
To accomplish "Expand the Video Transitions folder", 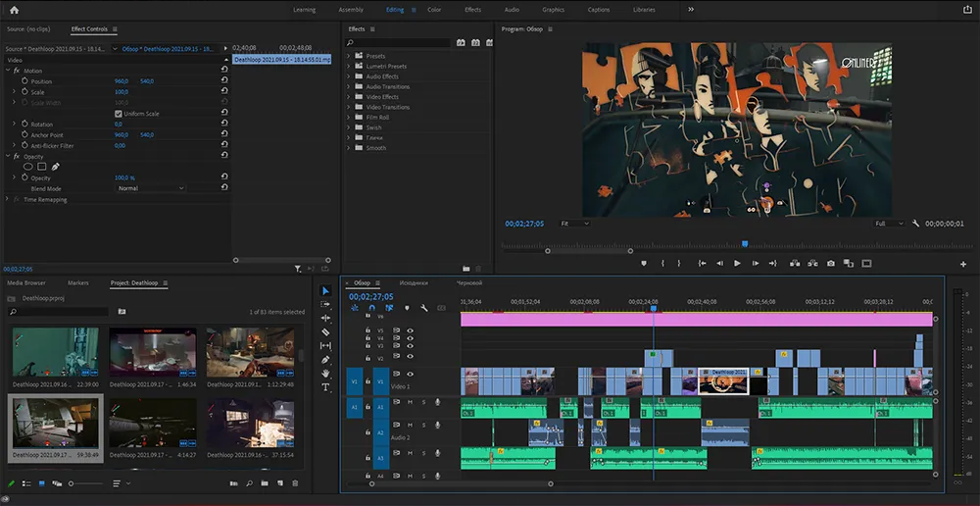I will pos(348,107).
